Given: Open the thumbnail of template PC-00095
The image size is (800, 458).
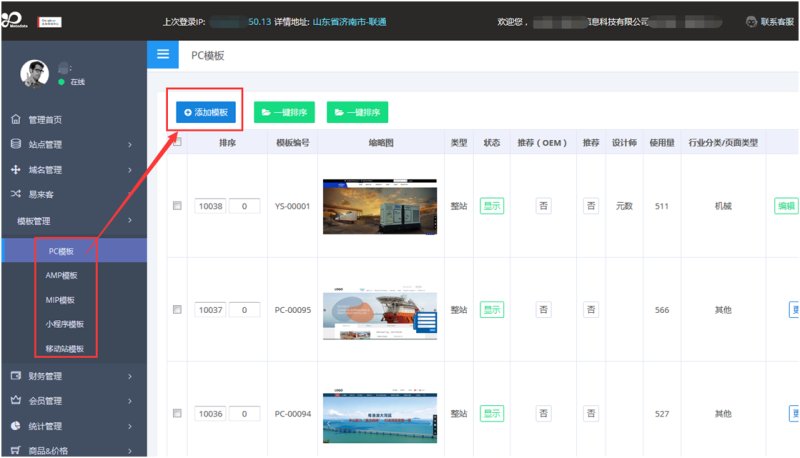Looking at the screenshot, I should (x=379, y=310).
